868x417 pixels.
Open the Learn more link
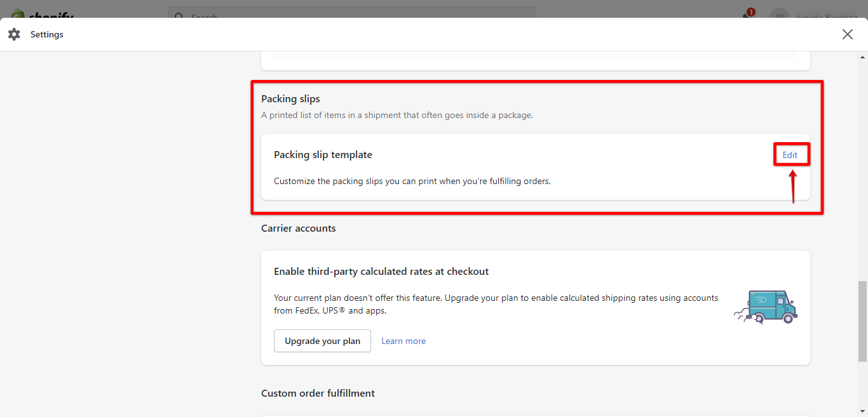pyautogui.click(x=403, y=341)
